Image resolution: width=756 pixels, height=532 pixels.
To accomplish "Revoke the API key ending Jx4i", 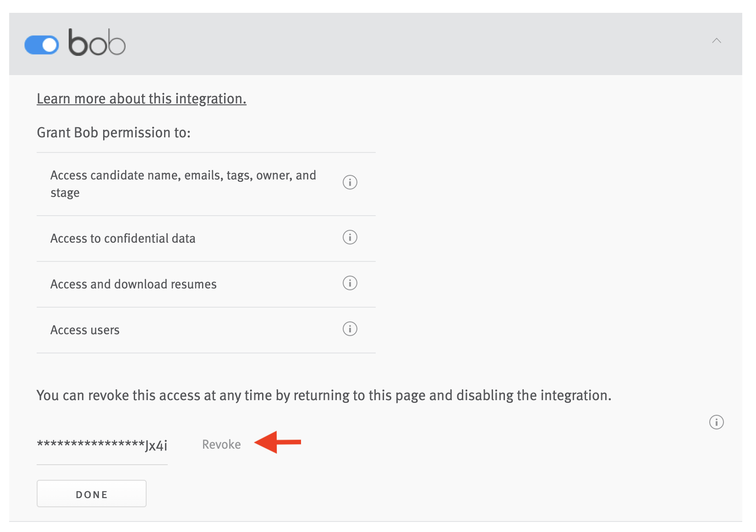I will coord(221,445).
